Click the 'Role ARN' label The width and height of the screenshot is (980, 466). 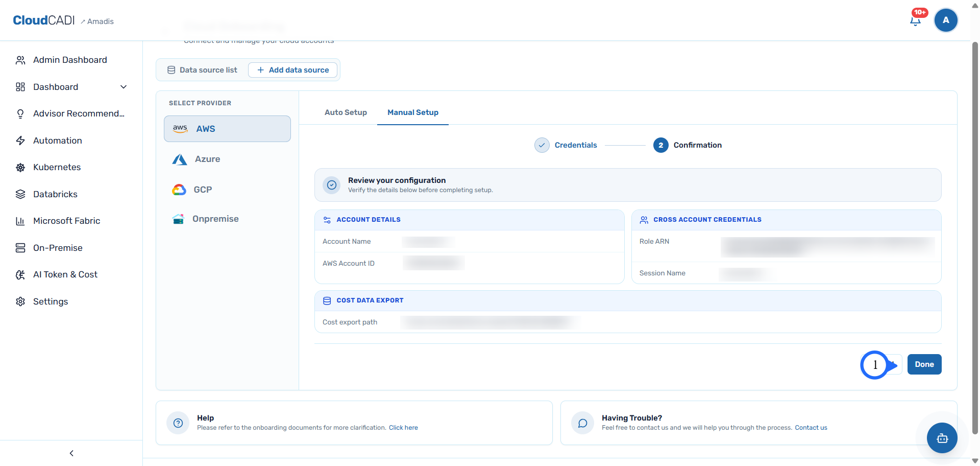pyautogui.click(x=654, y=242)
